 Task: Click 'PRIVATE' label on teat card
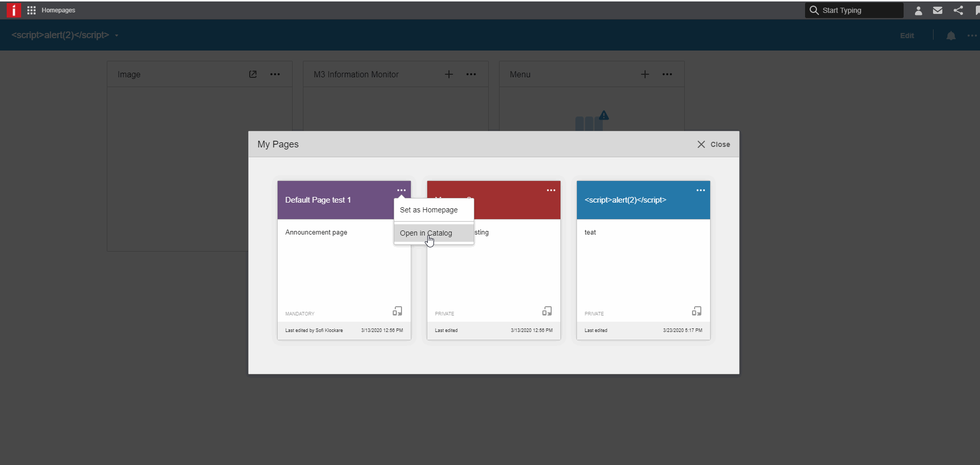[594, 314]
